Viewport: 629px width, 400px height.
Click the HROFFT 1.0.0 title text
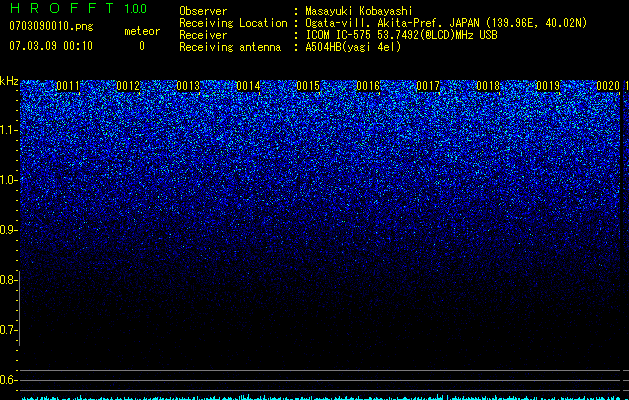[x=78, y=8]
